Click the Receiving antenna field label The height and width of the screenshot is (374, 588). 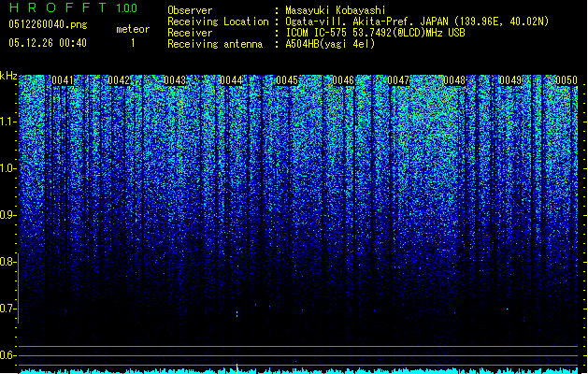[215, 44]
